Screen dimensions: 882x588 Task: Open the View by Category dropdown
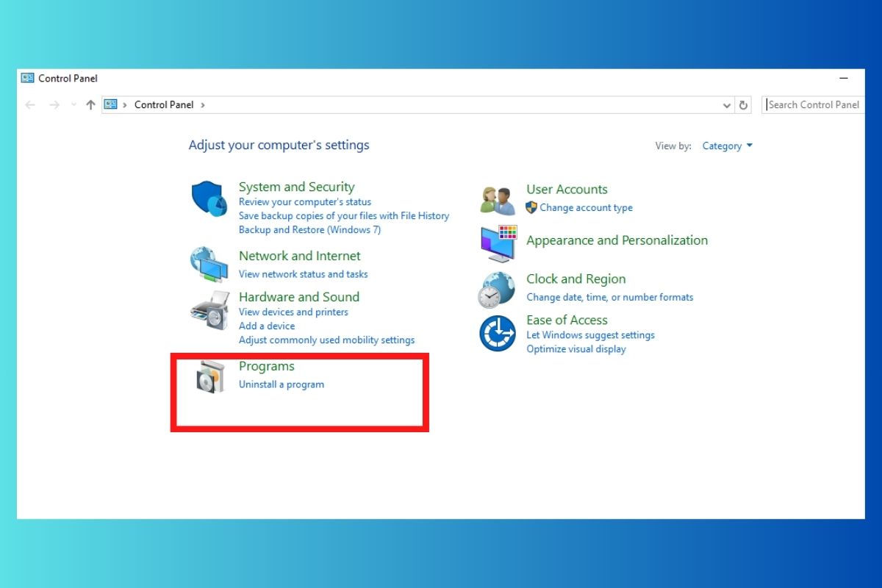pyautogui.click(x=728, y=146)
